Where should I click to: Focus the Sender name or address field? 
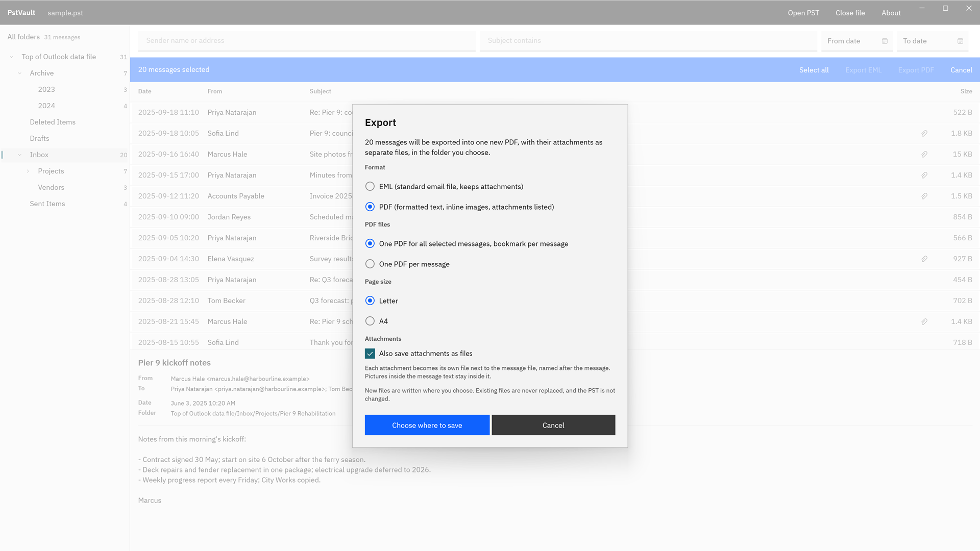pyautogui.click(x=307, y=41)
